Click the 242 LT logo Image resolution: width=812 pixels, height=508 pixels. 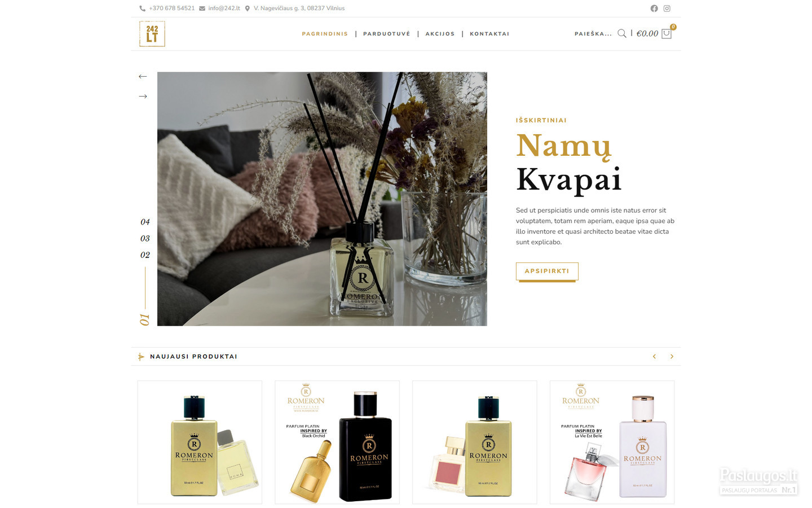152,34
